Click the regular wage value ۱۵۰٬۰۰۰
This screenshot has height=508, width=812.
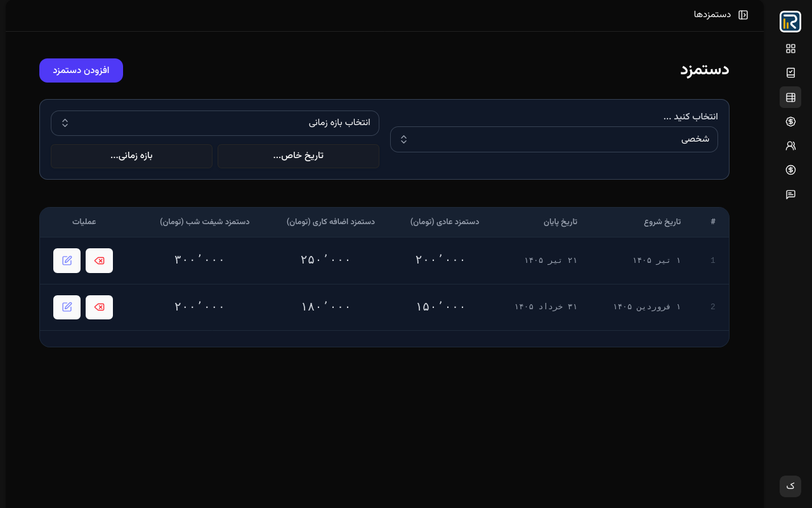pos(440,307)
